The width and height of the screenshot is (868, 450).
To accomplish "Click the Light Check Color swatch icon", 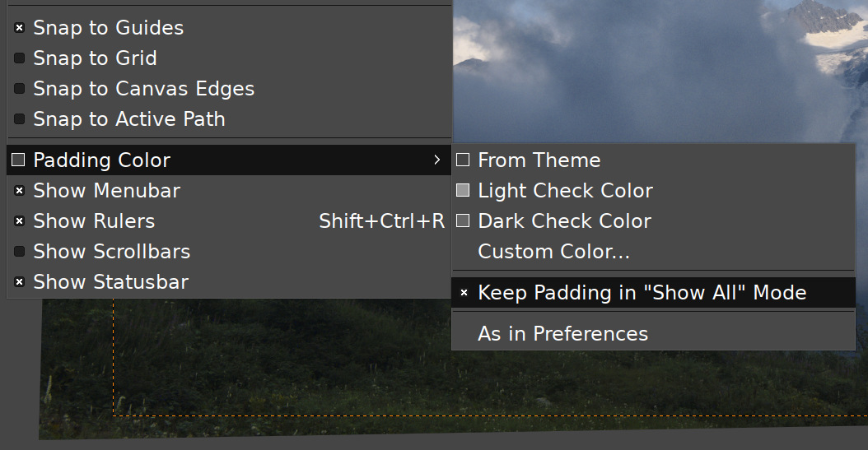I will click(463, 190).
